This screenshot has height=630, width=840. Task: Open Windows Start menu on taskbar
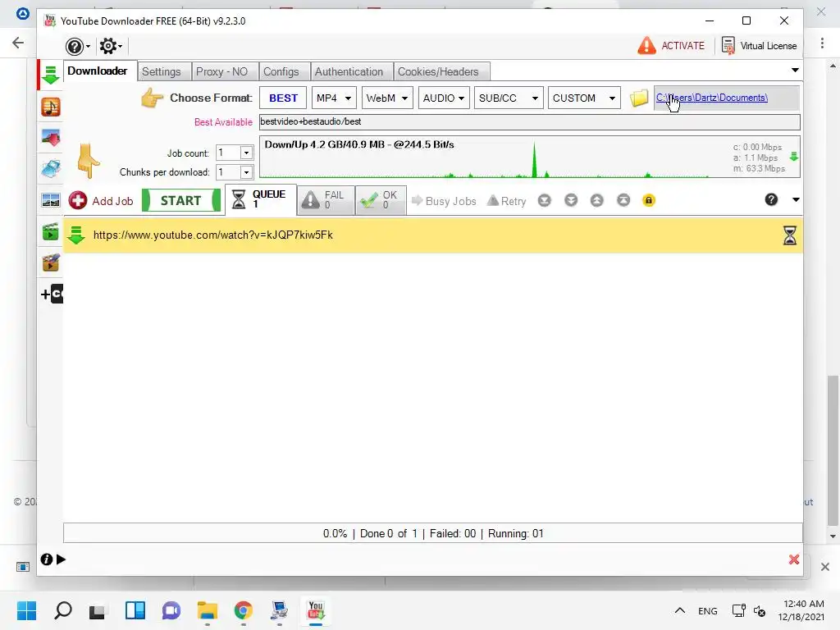(26, 610)
